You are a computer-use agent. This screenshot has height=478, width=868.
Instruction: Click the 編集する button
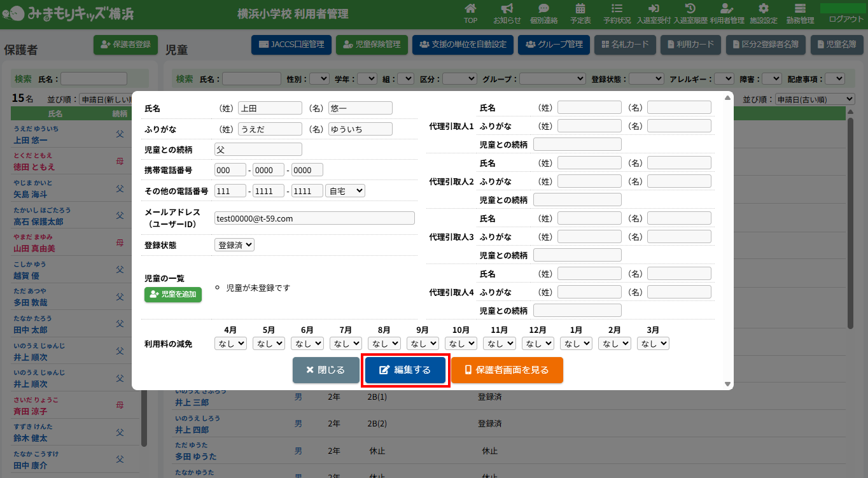405,370
